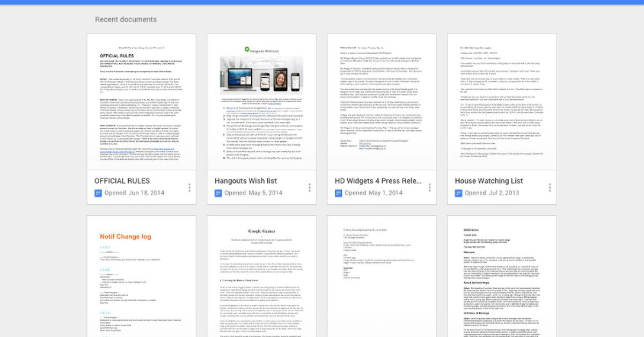The height and width of the screenshot is (337, 644).
Task: Show more actions for HD Widgets 4 Press Release
Action: coord(430,187)
